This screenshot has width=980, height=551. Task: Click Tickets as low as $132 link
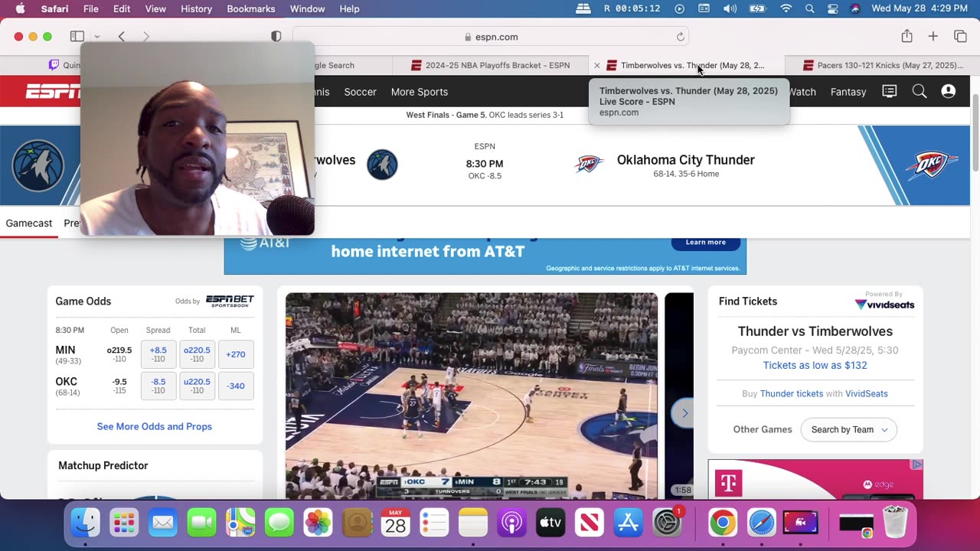[x=815, y=365]
